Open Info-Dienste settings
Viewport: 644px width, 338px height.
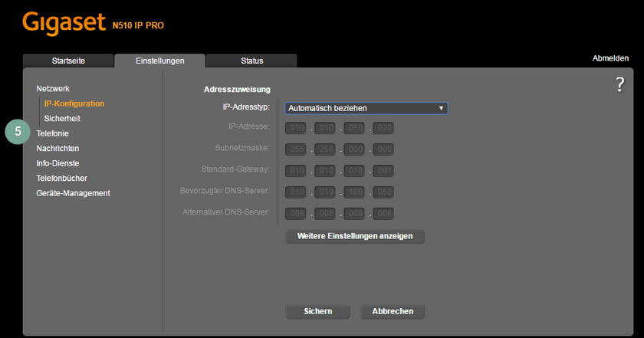click(x=58, y=163)
